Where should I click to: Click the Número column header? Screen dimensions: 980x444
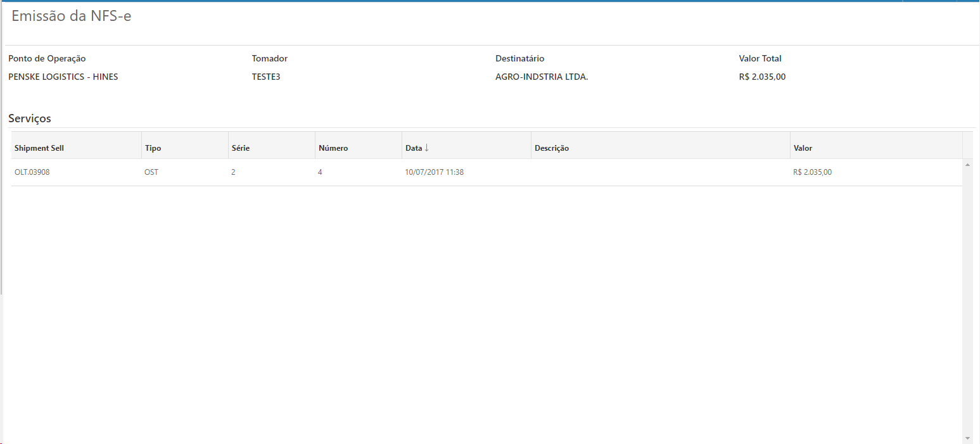[333, 148]
